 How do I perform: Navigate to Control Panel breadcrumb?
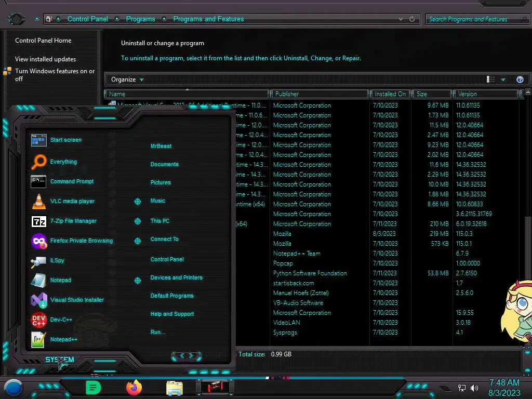click(x=87, y=19)
